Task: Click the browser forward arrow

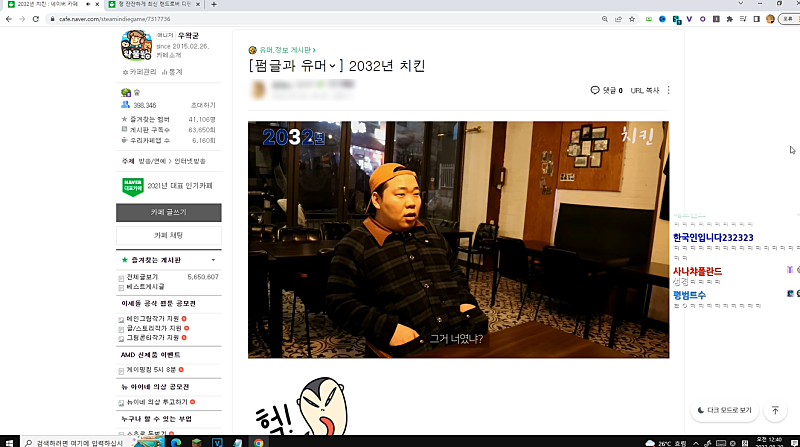Action: (x=22, y=19)
